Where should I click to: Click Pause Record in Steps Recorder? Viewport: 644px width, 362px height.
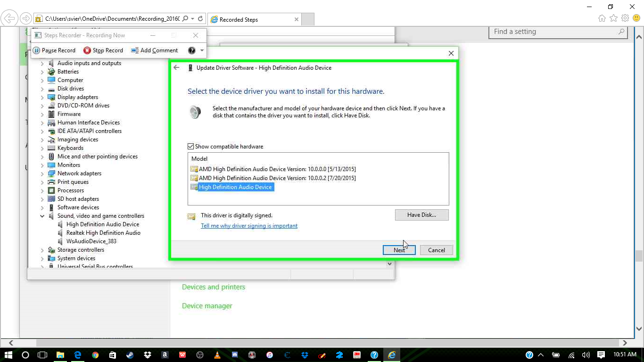[x=54, y=50]
